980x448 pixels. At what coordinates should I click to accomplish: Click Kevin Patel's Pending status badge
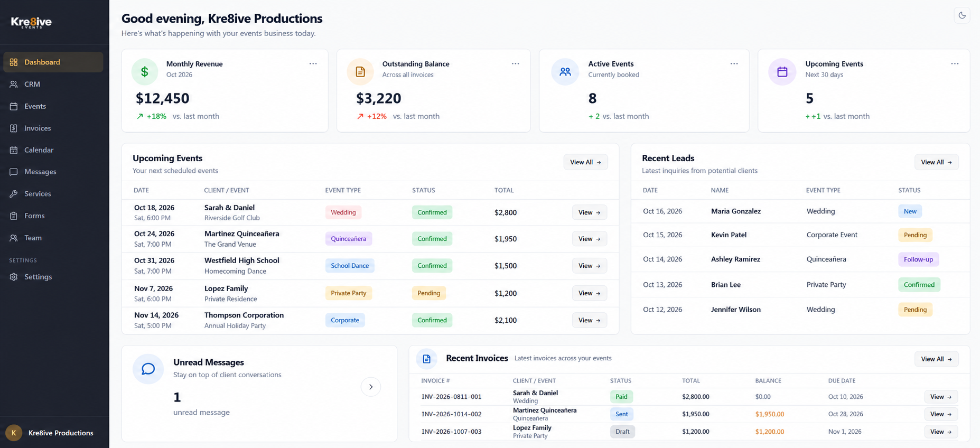915,235
